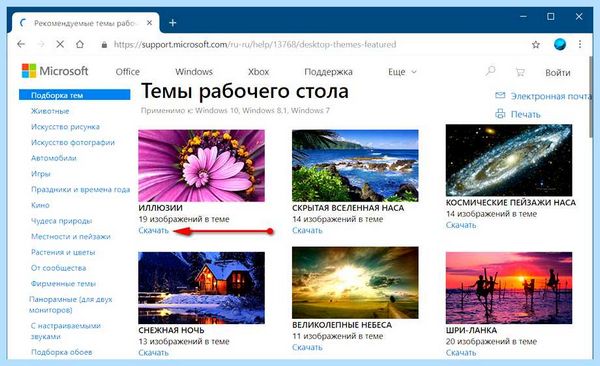The image size is (600, 366).
Task: Open the Поддержка menu item
Action: point(328,72)
